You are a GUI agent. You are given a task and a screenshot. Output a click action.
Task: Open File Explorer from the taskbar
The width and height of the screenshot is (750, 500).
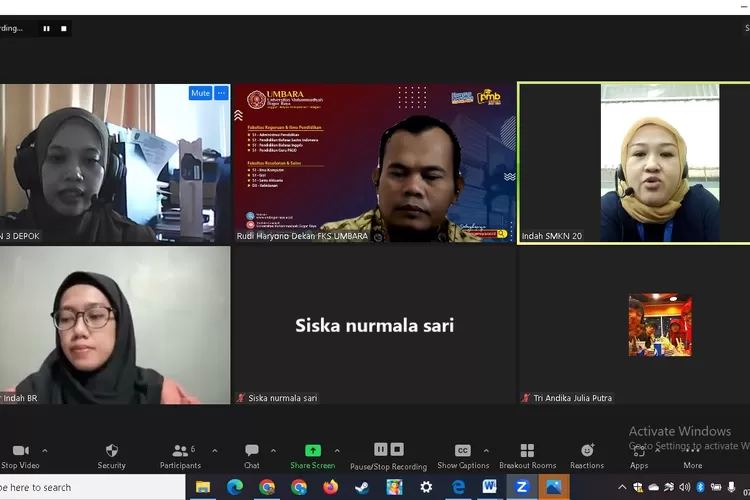coord(203,487)
